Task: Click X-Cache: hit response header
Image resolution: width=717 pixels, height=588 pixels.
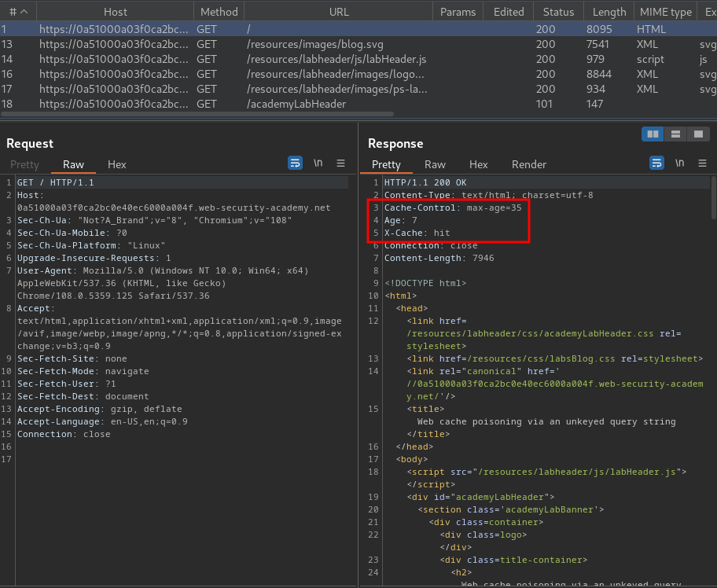Action: (x=417, y=233)
